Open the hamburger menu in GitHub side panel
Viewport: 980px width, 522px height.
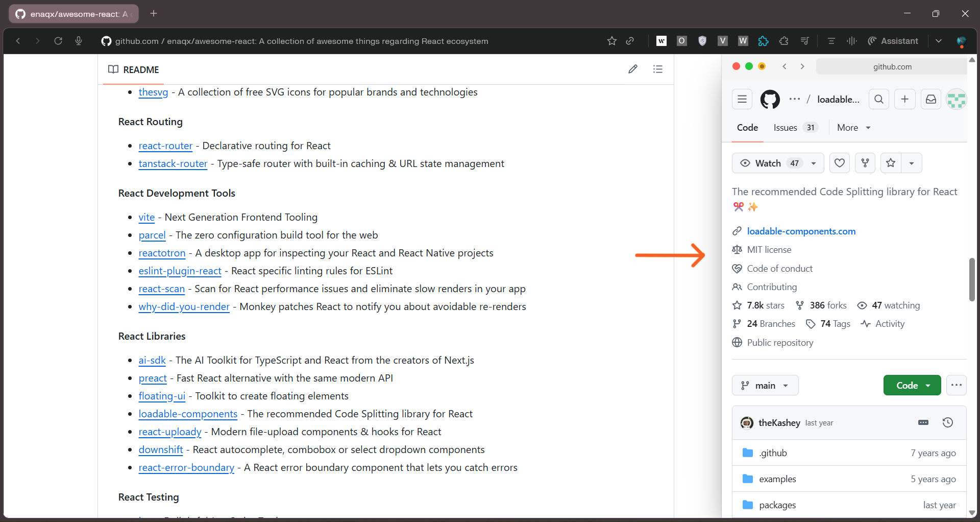click(x=742, y=99)
